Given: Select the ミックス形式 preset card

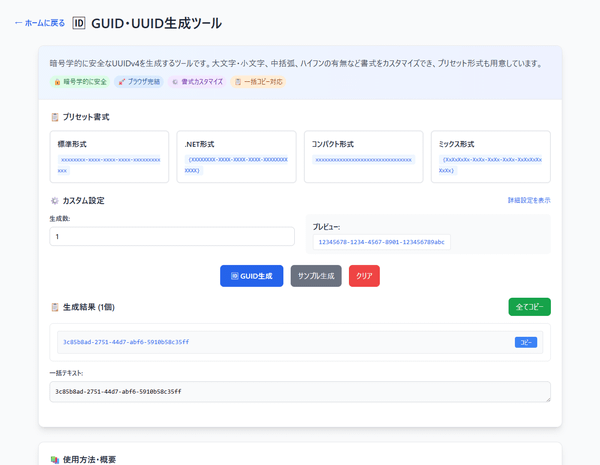Looking at the screenshot, I should [x=490, y=157].
